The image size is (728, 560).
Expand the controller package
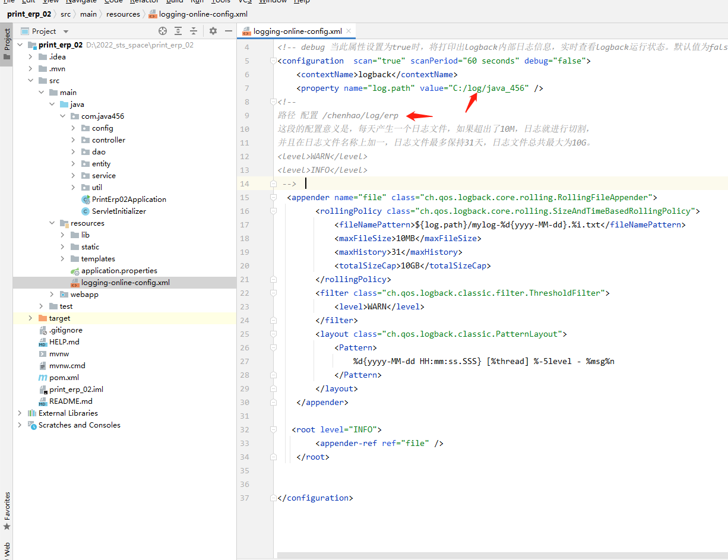click(x=74, y=140)
